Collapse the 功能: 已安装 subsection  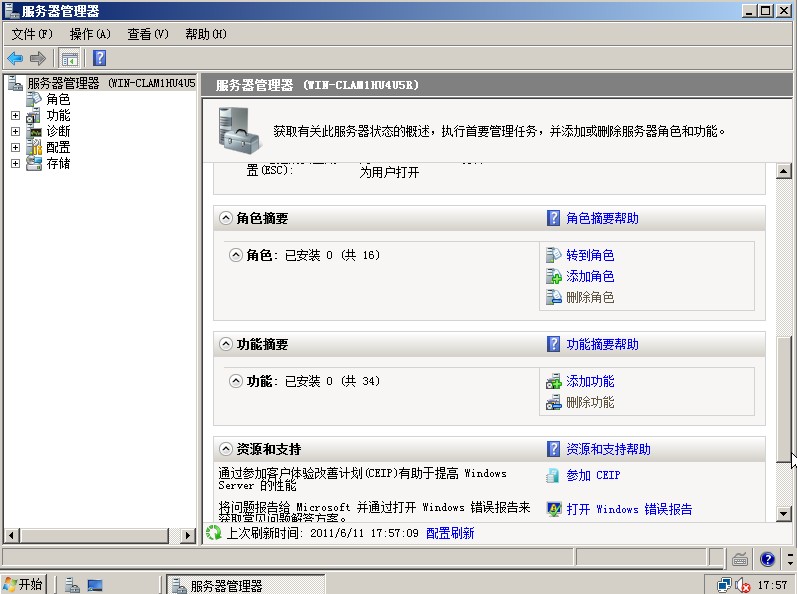click(235, 381)
